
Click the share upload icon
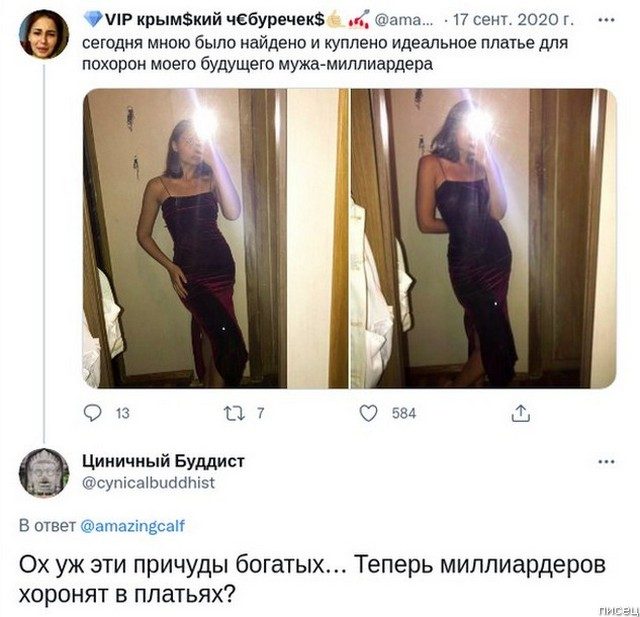coord(520,413)
